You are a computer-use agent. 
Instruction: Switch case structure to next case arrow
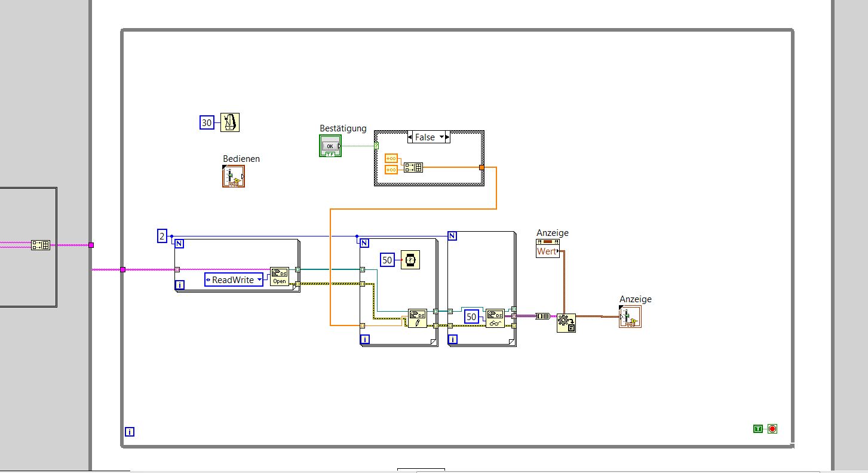[447, 137]
